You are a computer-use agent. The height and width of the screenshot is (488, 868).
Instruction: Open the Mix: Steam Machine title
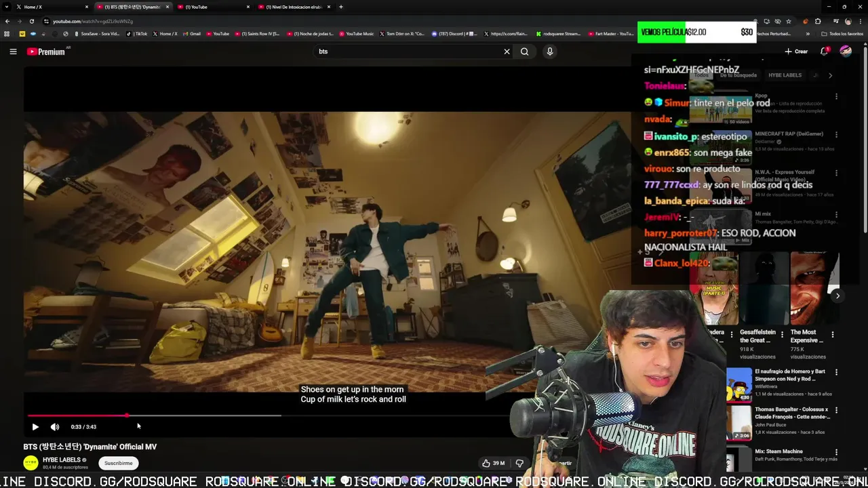click(x=778, y=451)
